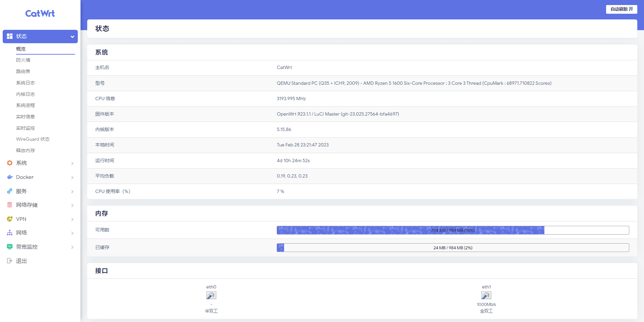This screenshot has height=322, width=644.
Task: Open the 实时信息 page
Action: (25, 117)
